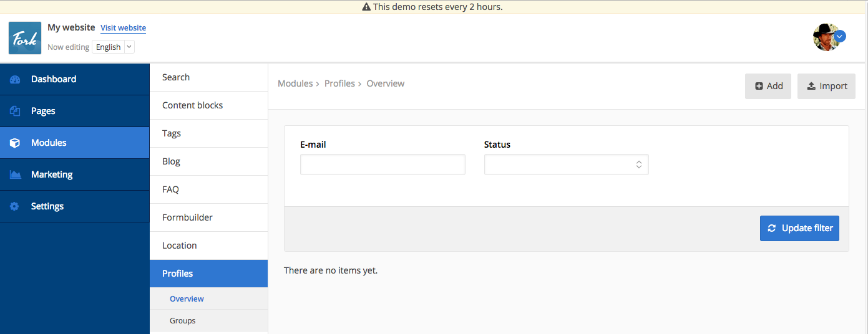
Task: Click the Settings gear icon
Action: tap(15, 206)
